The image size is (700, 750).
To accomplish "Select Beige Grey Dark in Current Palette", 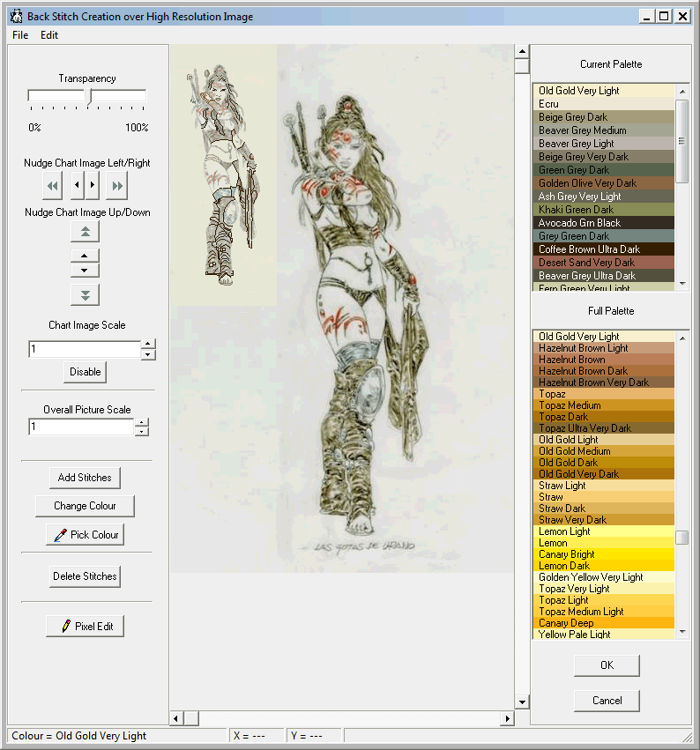I will [603, 117].
